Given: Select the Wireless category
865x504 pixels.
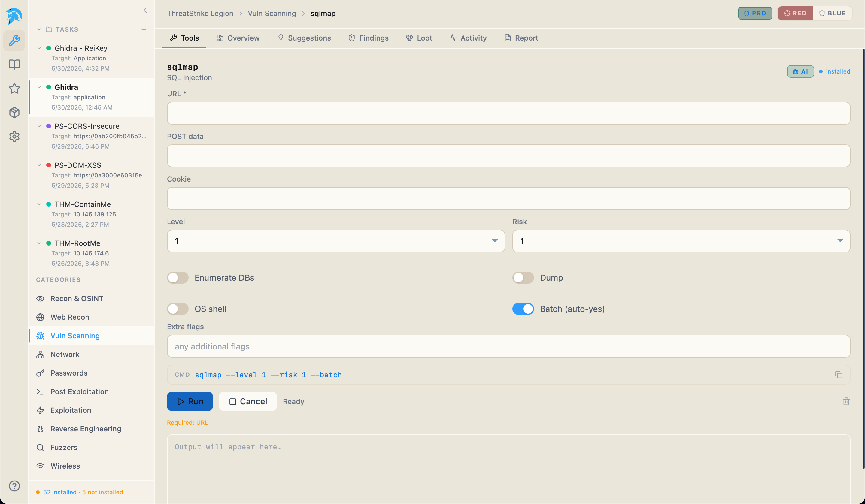Looking at the screenshot, I should (x=92, y=466).
